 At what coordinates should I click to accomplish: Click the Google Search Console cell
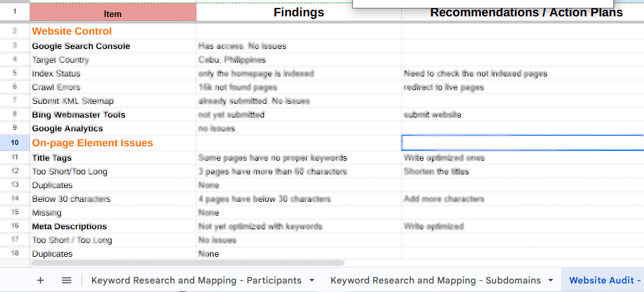(x=113, y=46)
